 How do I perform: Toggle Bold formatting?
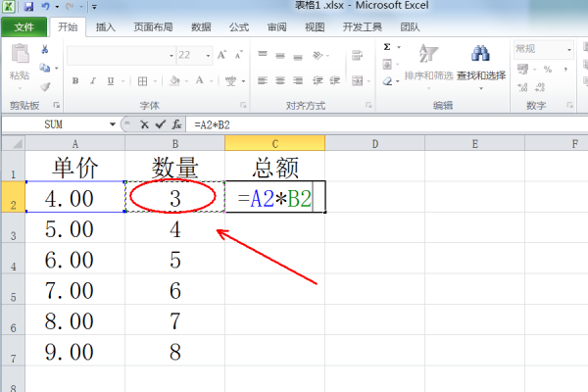(74, 81)
